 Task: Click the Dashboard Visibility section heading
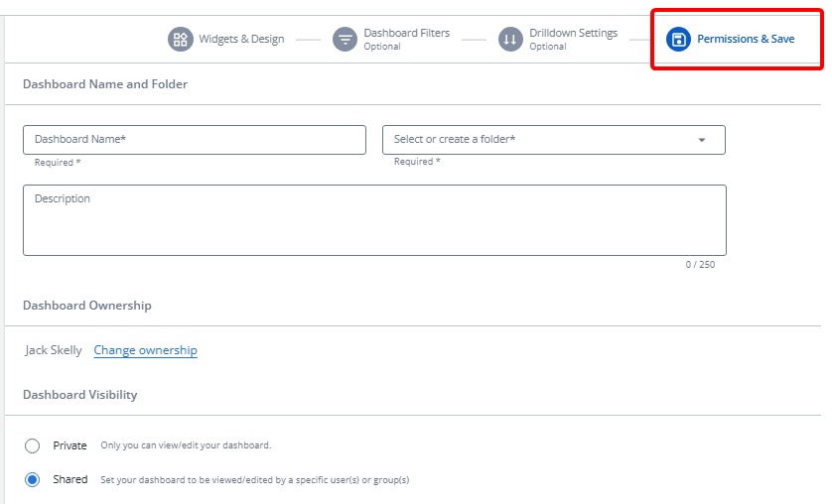point(80,395)
